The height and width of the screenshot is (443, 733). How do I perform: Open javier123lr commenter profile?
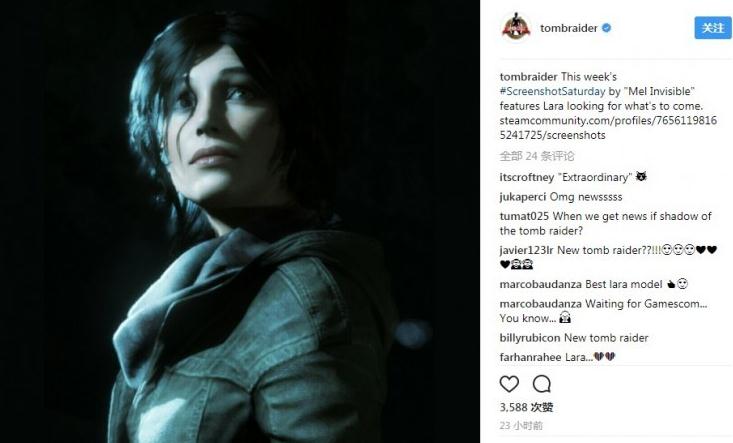(x=526, y=250)
